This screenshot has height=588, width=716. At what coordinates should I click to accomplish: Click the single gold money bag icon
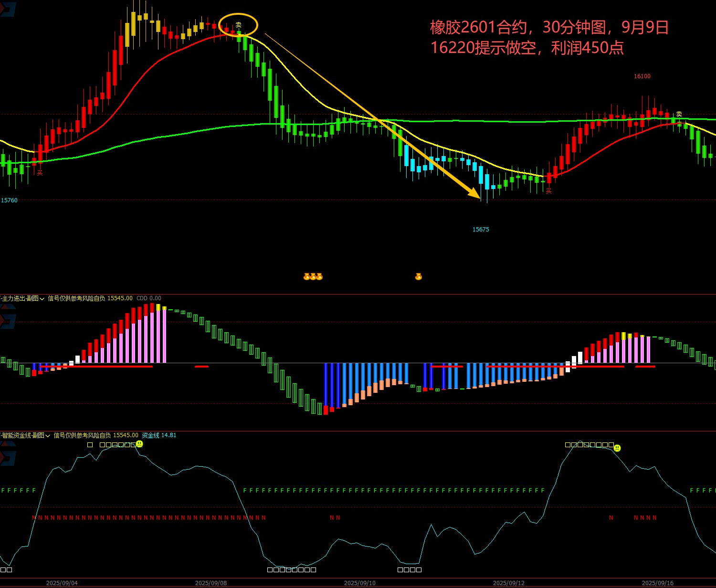point(418,276)
